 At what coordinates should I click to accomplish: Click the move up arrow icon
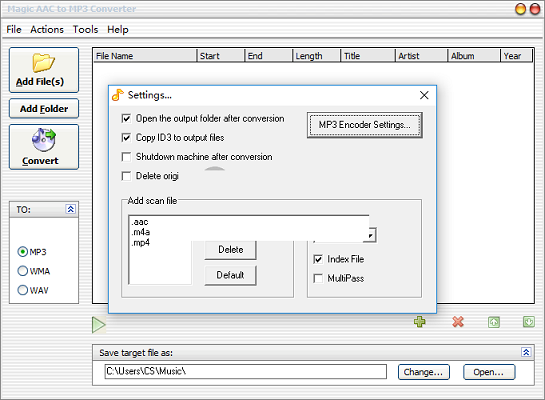tap(494, 322)
